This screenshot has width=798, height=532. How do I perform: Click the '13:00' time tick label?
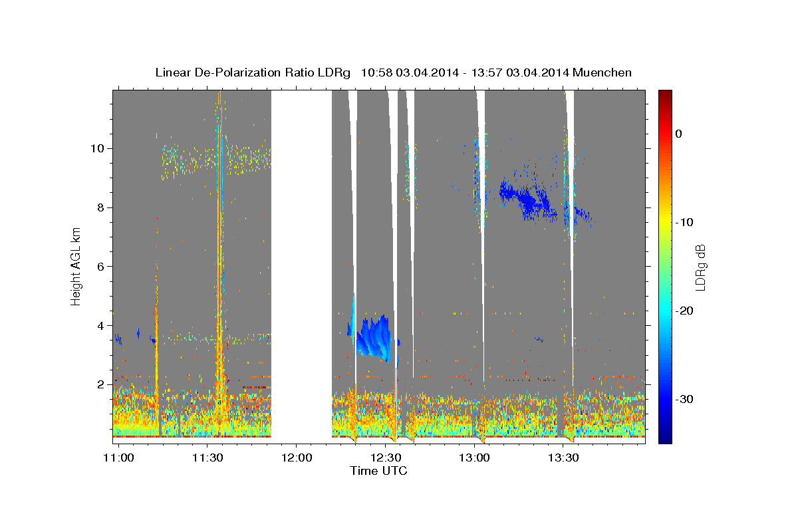[474, 458]
